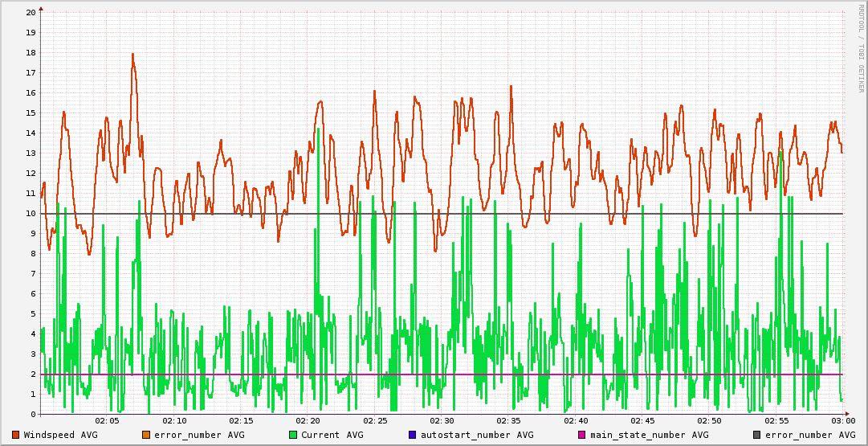Viewport: 868px width, 446px height.
Task: Click the Windspeed peak reaching 18
Action: click(x=132, y=55)
